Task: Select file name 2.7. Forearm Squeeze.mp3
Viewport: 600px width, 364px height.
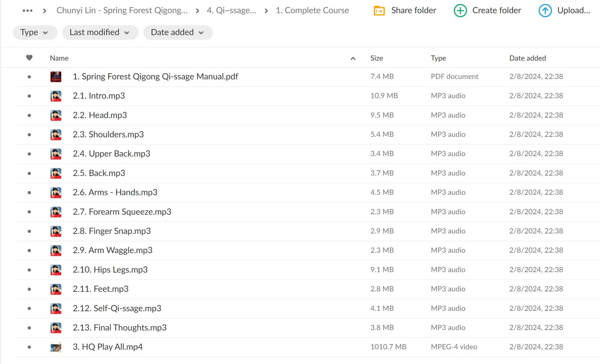Action: pyautogui.click(x=122, y=212)
